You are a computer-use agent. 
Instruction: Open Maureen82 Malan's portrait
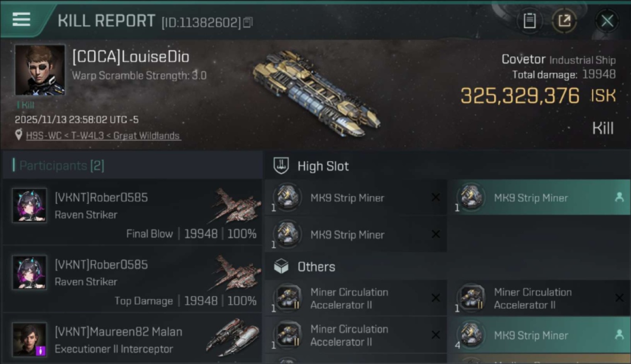click(30, 339)
